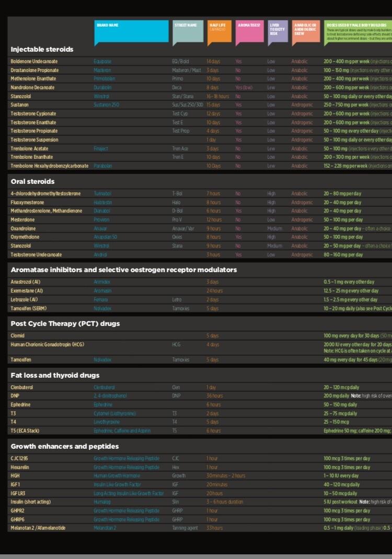Click the pink Aromatises? column header
Image resolution: width=392 pixels, height=559 pixels.
point(249,31)
